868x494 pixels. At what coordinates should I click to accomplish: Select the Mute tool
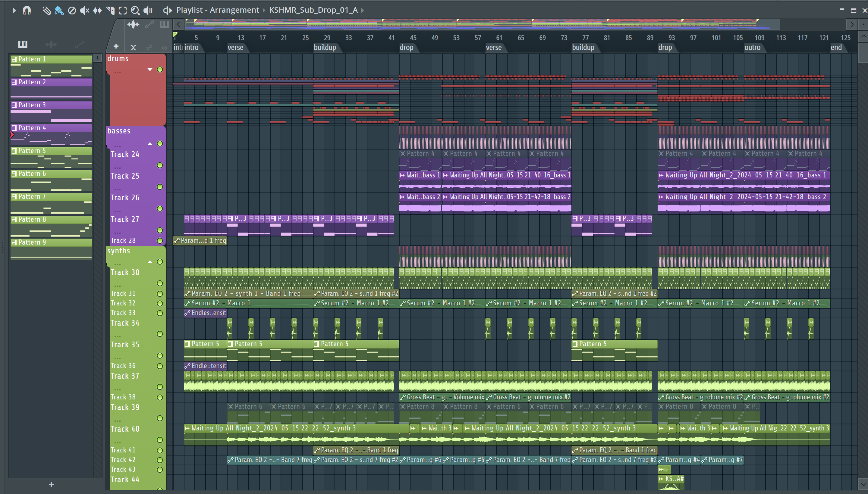point(84,10)
